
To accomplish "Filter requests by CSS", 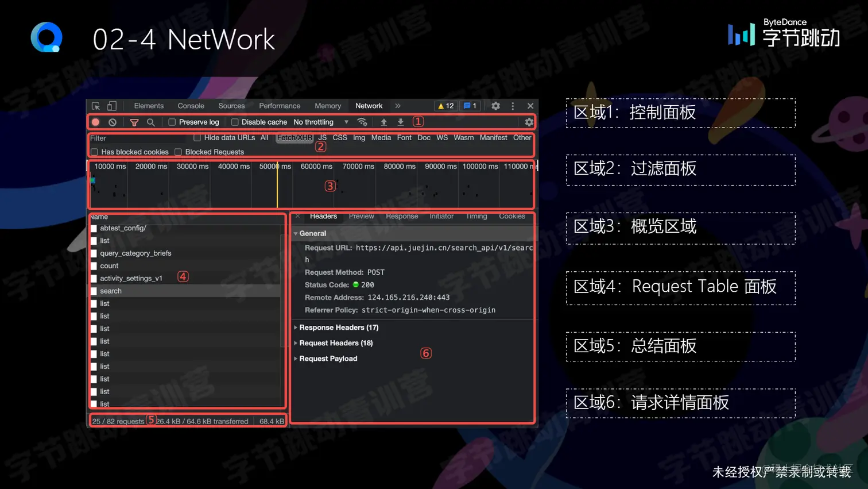I will (x=340, y=137).
